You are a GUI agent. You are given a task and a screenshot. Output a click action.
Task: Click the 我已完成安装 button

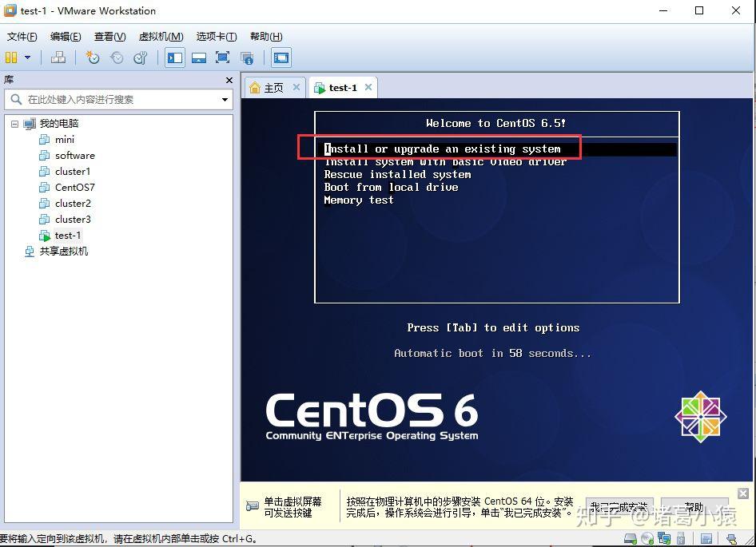(x=618, y=505)
